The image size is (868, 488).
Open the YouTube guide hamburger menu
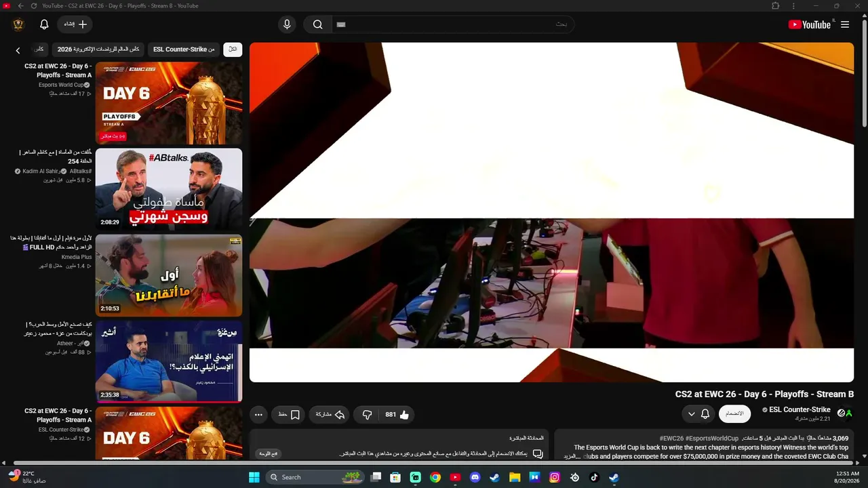tap(845, 24)
